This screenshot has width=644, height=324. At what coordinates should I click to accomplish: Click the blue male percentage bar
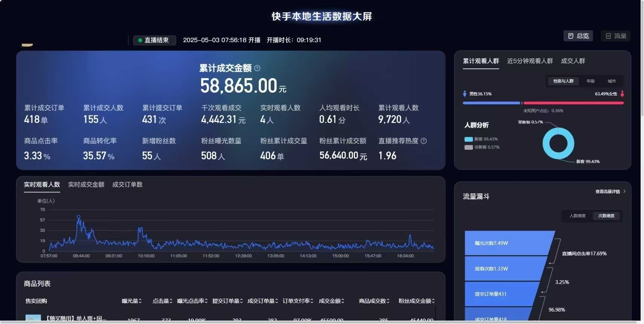[x=491, y=103]
